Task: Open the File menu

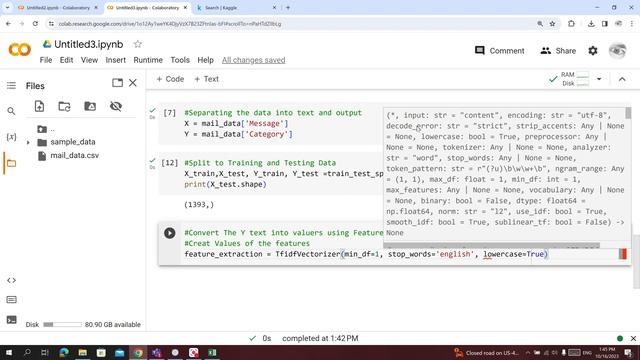Action: tap(46, 60)
